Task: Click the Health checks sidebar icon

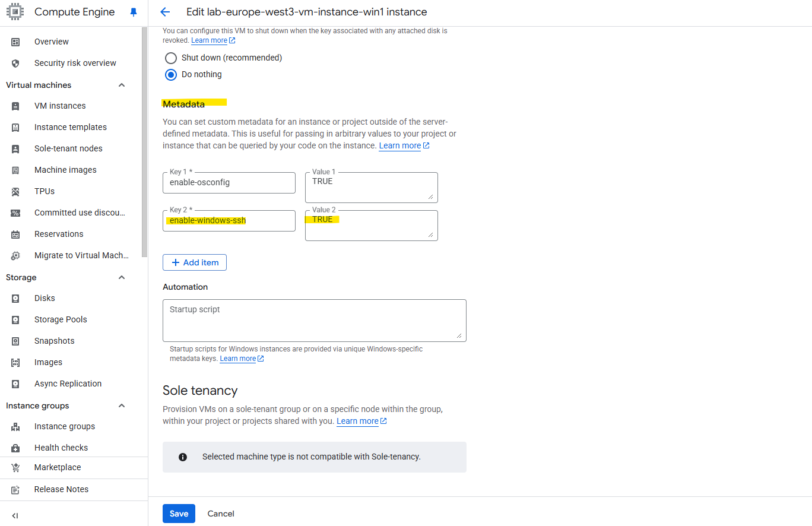Action: tap(15, 448)
